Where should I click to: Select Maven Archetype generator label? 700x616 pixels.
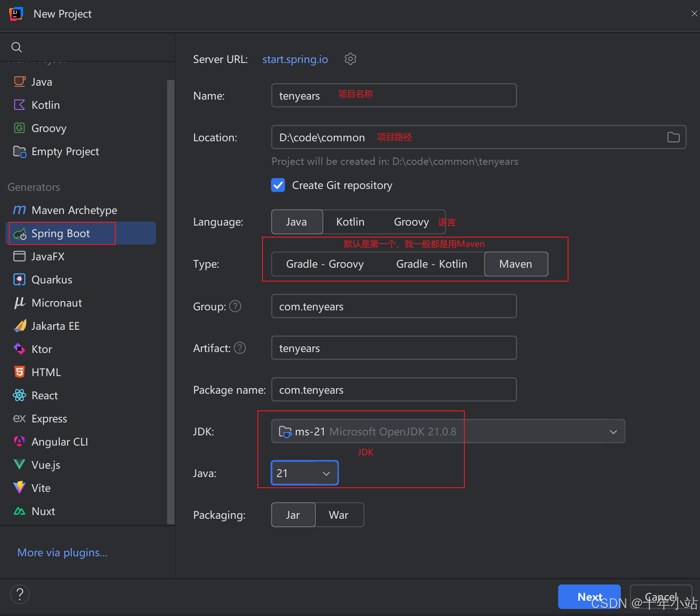point(74,210)
